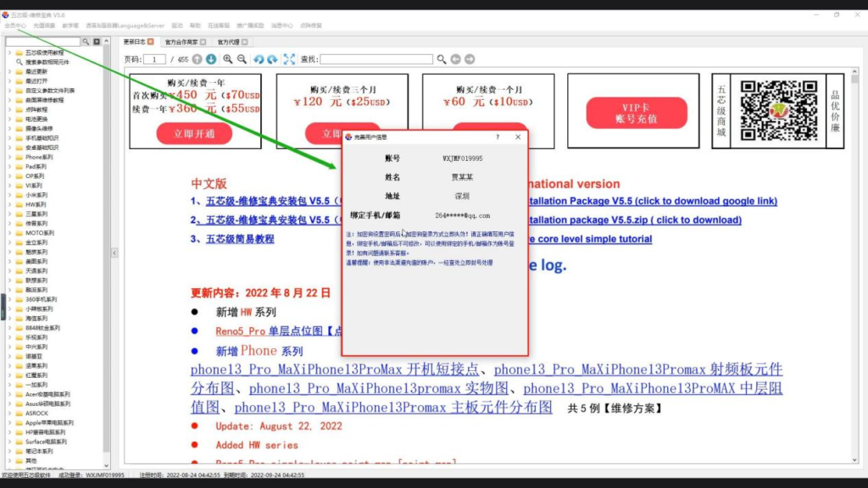
Task: Click the 查找 search text field
Action: 376,59
